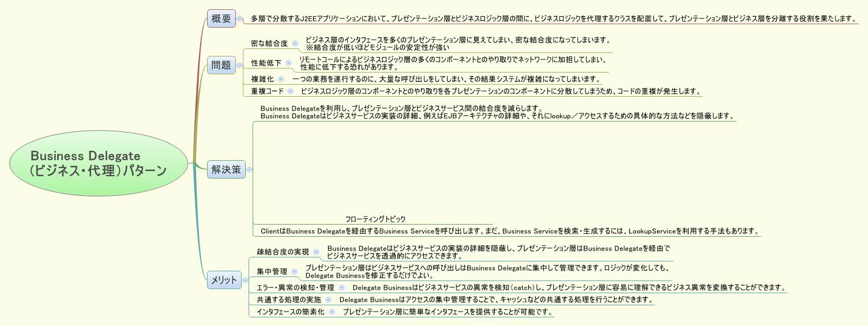Select the メリット main topic box
This screenshot has width=868, height=326.
(224, 280)
